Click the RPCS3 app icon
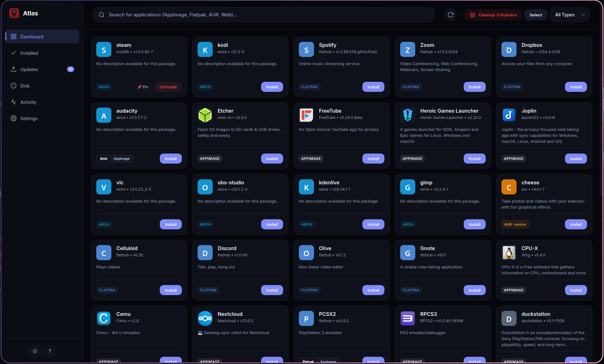 coord(408,318)
